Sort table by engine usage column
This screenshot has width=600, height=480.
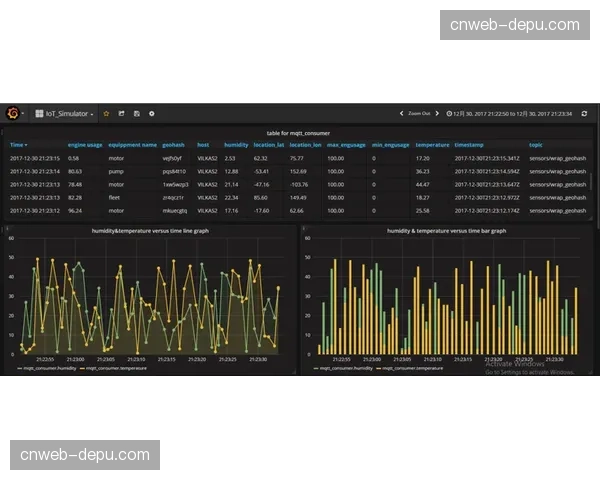[85, 145]
